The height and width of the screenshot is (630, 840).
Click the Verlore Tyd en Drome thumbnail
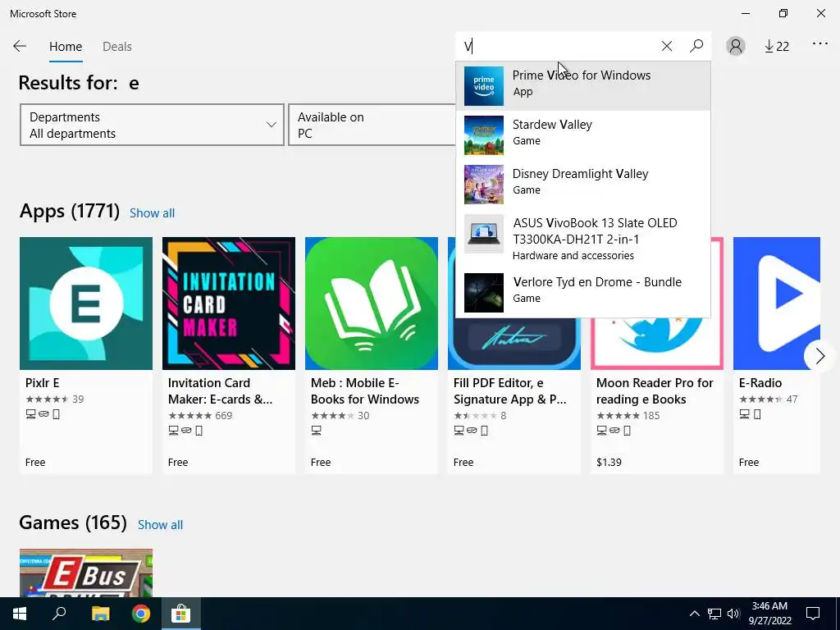(484, 293)
